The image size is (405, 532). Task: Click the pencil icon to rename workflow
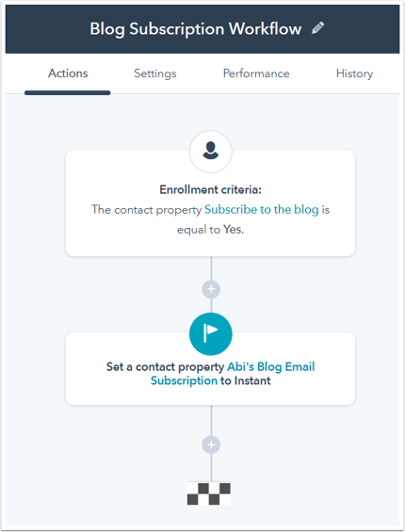coord(317,28)
